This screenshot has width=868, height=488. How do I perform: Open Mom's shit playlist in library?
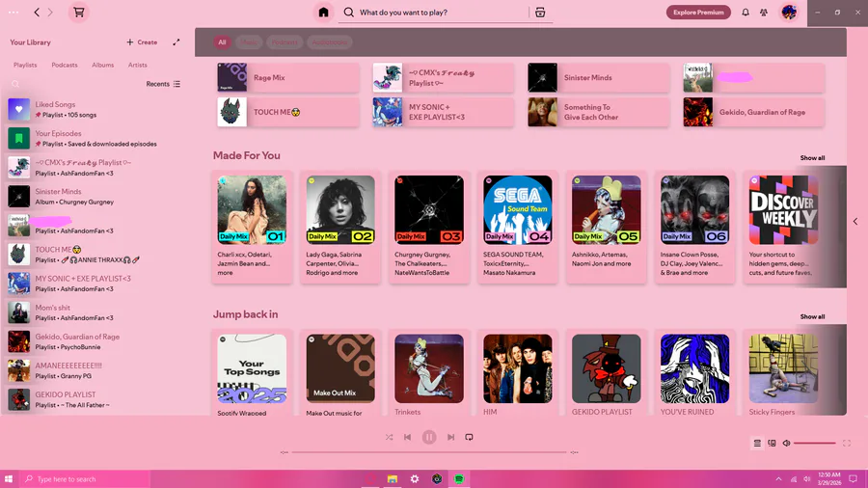[96, 312]
